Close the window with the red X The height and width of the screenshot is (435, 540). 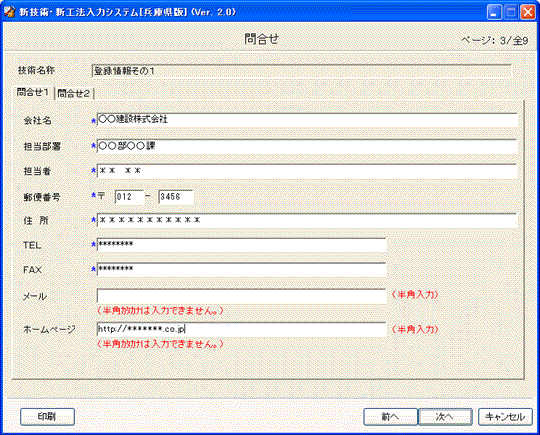(528, 12)
